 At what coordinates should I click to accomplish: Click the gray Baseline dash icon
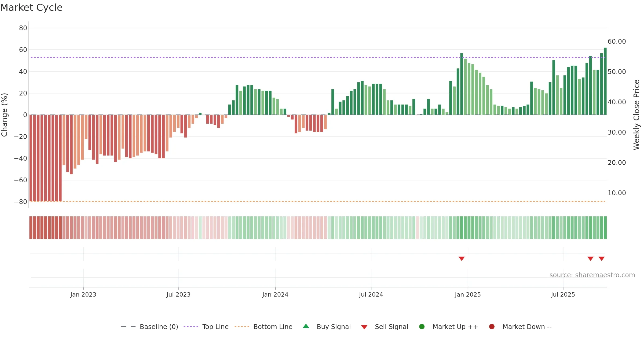pyautogui.click(x=128, y=327)
